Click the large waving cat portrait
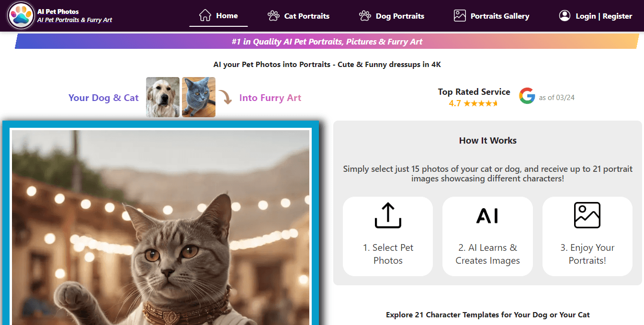Image resolution: width=644 pixels, height=325 pixels. click(160, 225)
